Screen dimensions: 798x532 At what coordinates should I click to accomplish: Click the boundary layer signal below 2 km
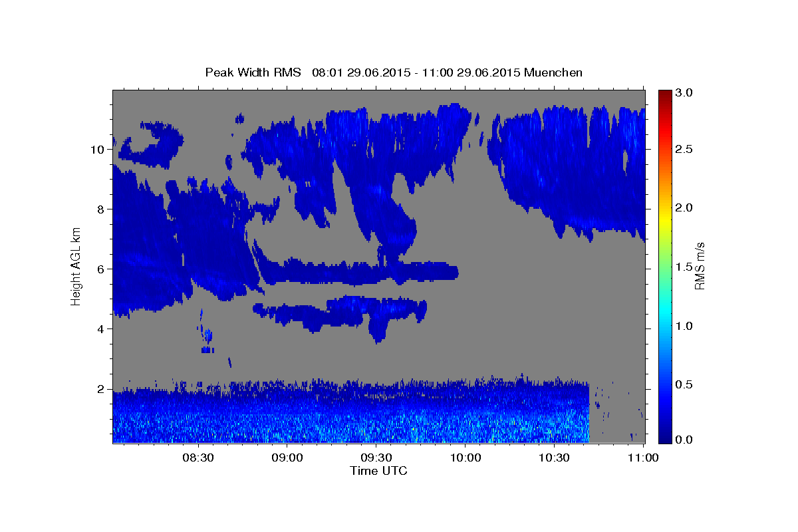[x=351, y=414]
